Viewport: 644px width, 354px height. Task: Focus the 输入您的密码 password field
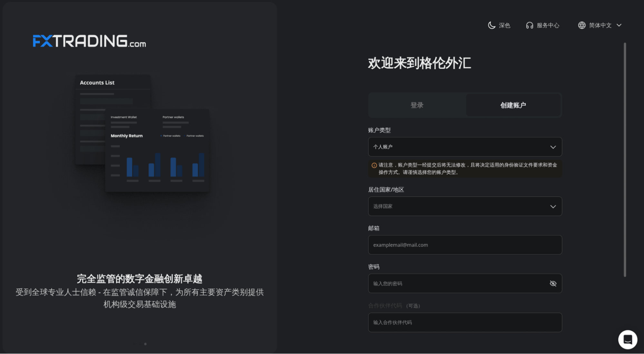pos(465,284)
